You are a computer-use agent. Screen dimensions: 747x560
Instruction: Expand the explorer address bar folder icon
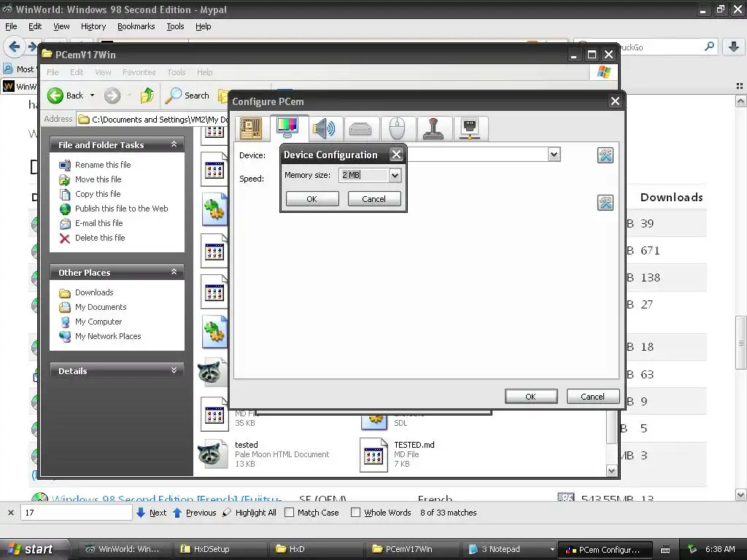click(x=84, y=120)
